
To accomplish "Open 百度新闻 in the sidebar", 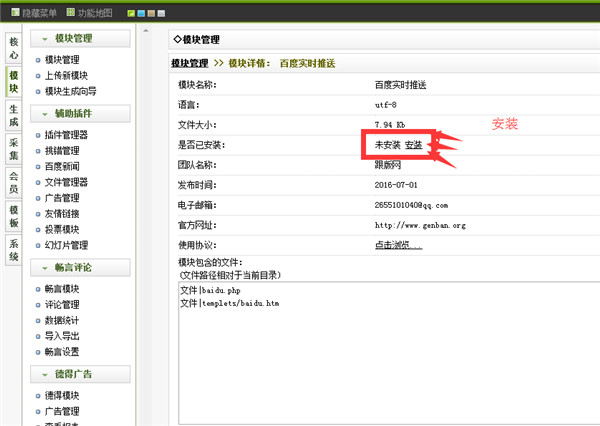I will (62, 166).
